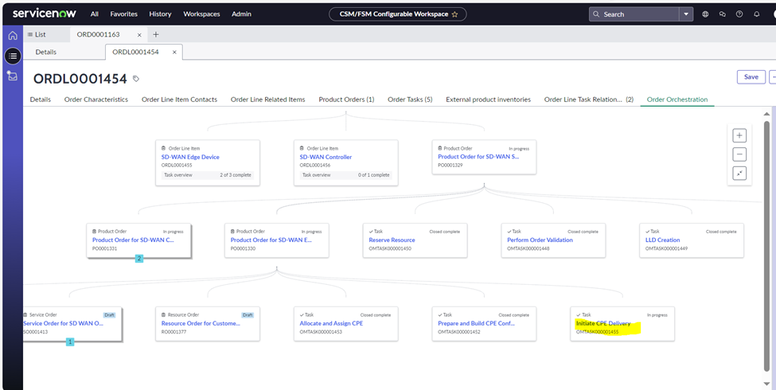The image size is (776, 390).
Task: Open the SD-WAN Edge Device link
Action: click(190, 157)
